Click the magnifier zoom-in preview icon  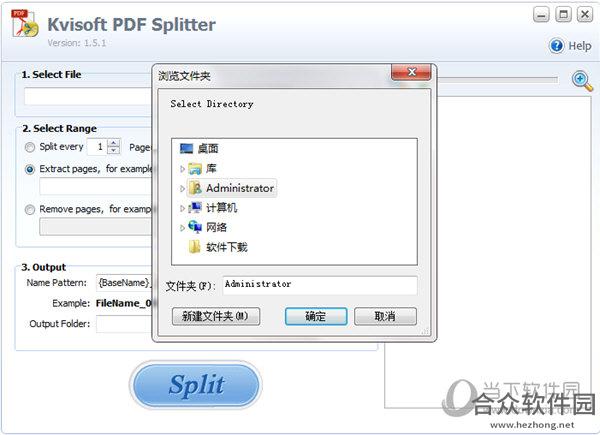pyautogui.click(x=582, y=81)
